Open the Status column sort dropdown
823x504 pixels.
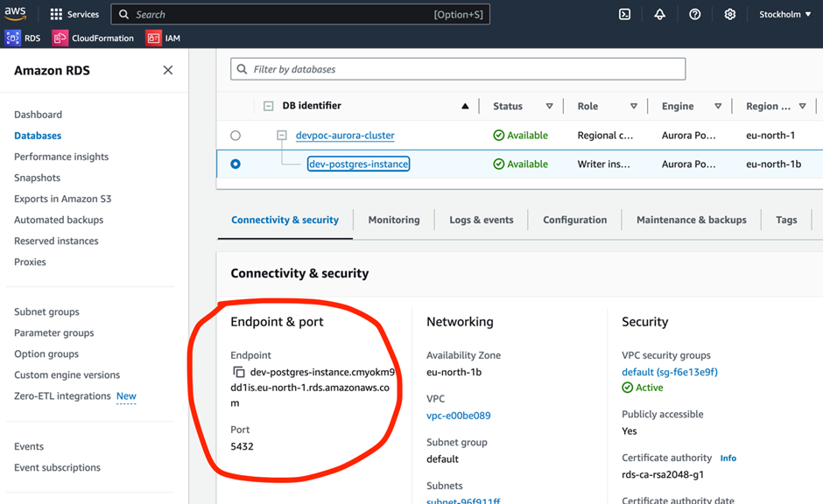tap(549, 106)
